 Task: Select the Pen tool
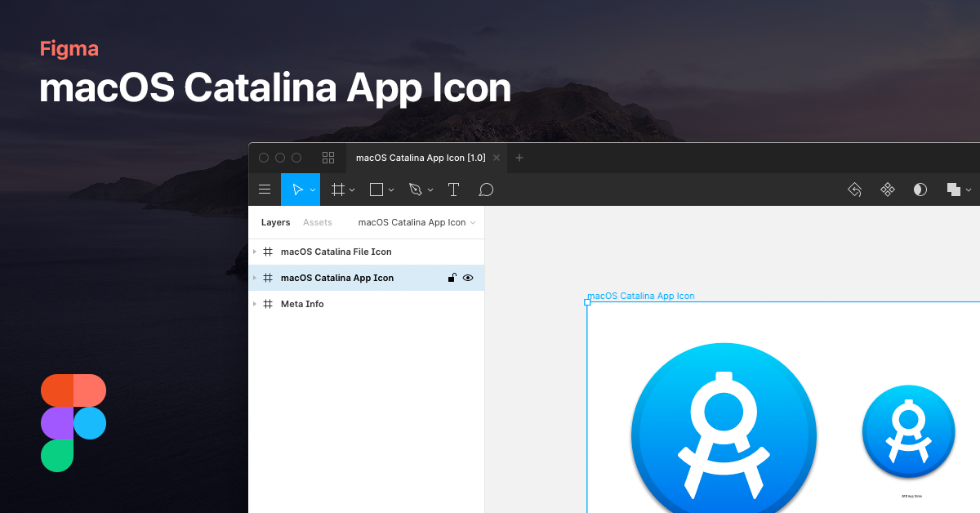pyautogui.click(x=415, y=190)
